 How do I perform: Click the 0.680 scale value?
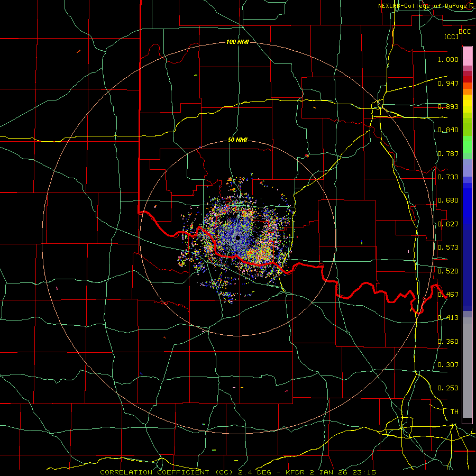[x=448, y=200]
